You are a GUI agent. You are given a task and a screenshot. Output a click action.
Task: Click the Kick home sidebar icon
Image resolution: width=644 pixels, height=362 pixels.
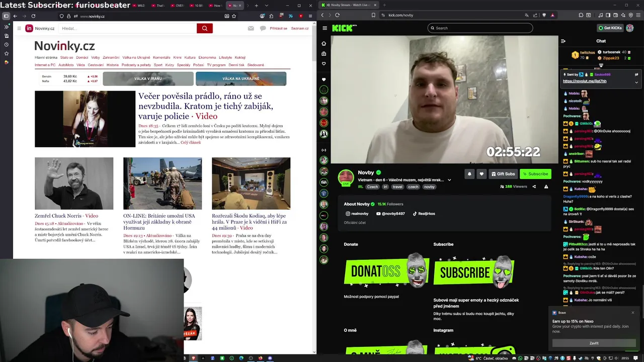tap(324, 43)
